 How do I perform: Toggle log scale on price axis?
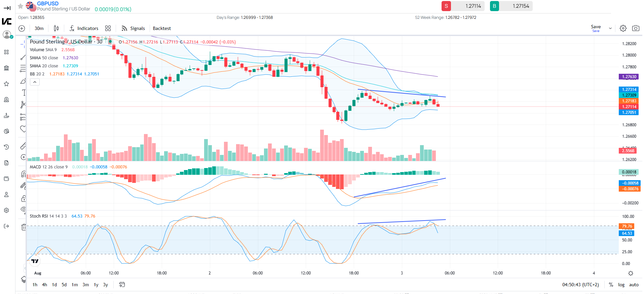621,285
